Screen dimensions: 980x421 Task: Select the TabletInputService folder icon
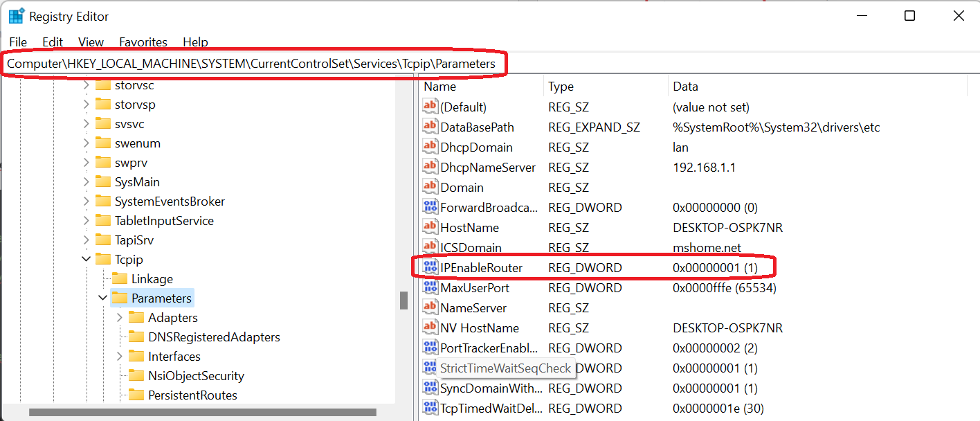click(x=103, y=221)
